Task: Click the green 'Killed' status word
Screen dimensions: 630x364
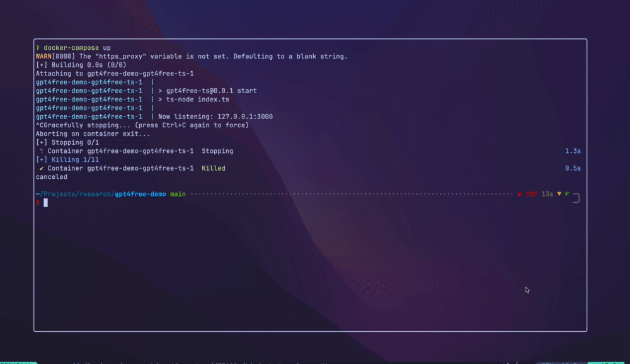Action: pos(214,168)
